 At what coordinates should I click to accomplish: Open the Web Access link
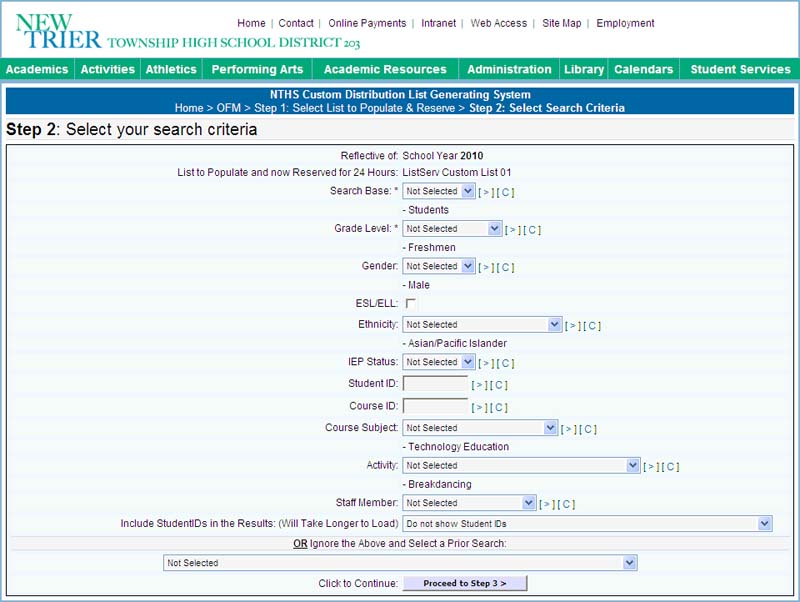tap(498, 23)
